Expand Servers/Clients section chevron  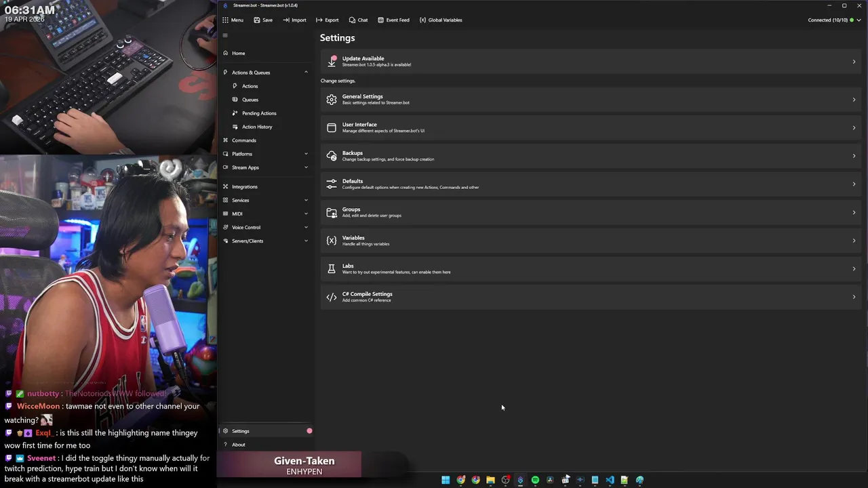pyautogui.click(x=306, y=241)
